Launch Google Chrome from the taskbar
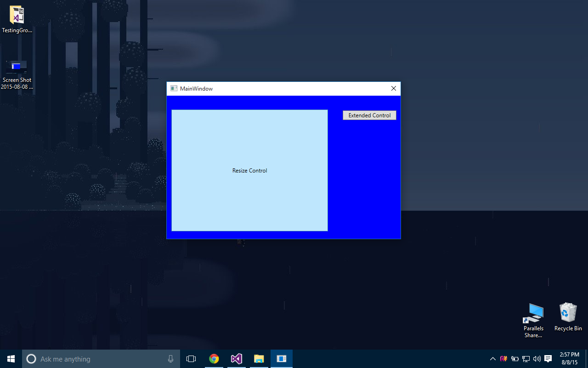Screen dimensions: 588x368 (x=214, y=359)
